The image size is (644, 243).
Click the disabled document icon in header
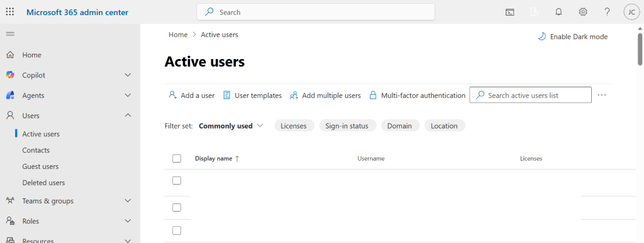point(534,13)
